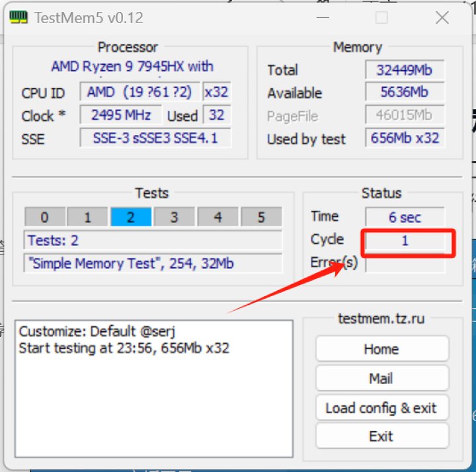The height and width of the screenshot is (472, 476).
Task: Close the TestMem5 window
Action: click(x=442, y=18)
